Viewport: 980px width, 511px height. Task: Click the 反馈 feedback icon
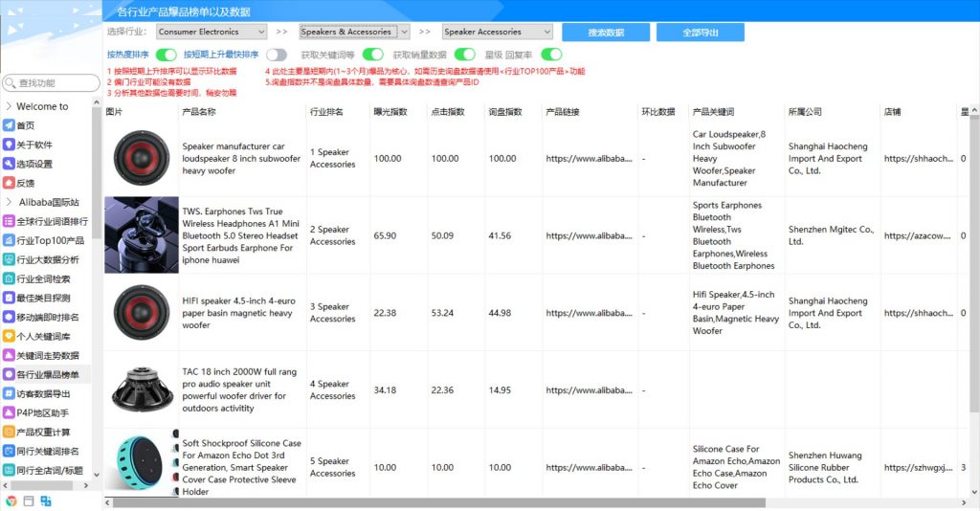9,183
